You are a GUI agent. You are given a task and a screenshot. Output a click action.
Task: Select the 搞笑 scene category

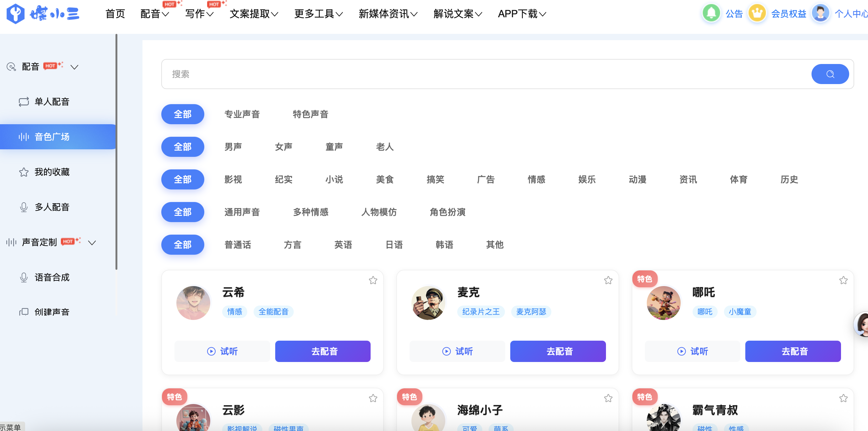coord(435,179)
